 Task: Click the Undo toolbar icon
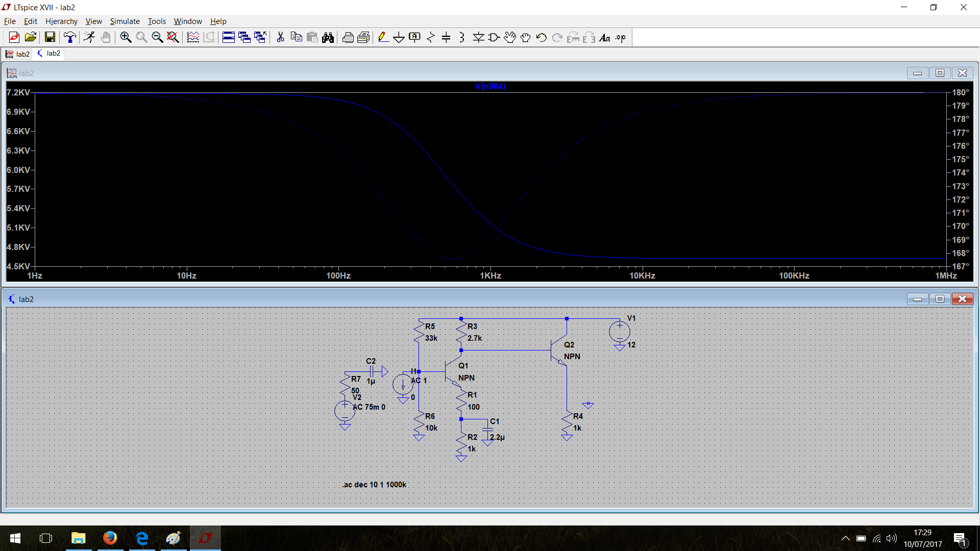coord(542,37)
